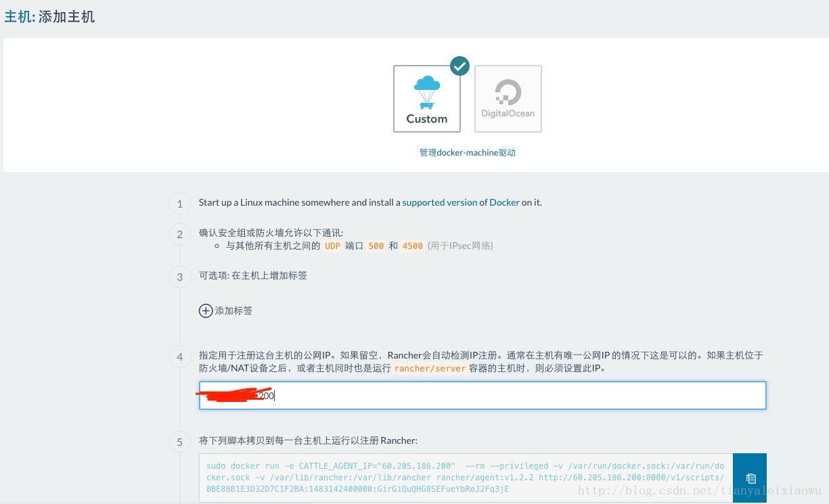Click the text 确认安全组或防火墙允许以下通讯
Image resolution: width=829 pixels, height=504 pixels.
point(271,233)
